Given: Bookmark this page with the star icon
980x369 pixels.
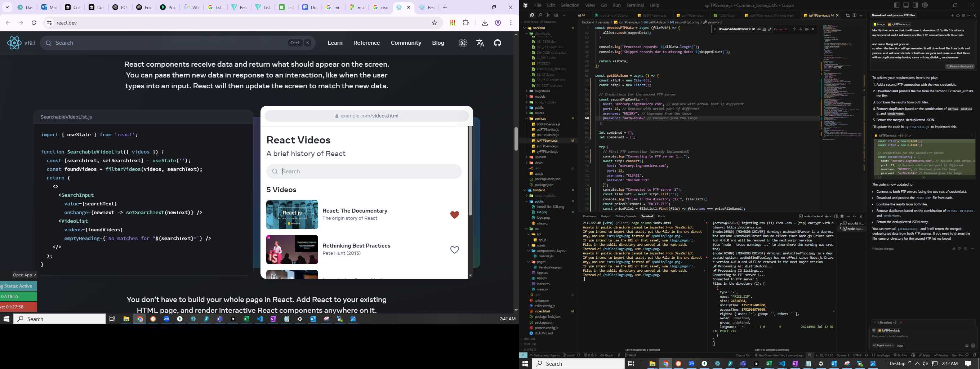Looking at the screenshot, I should [435, 23].
